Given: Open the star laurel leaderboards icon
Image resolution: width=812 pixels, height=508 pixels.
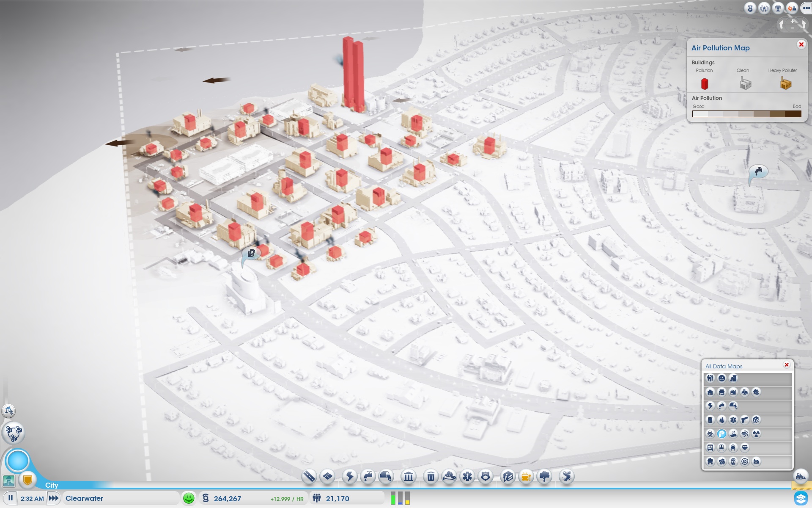Looking at the screenshot, I should 764,8.
